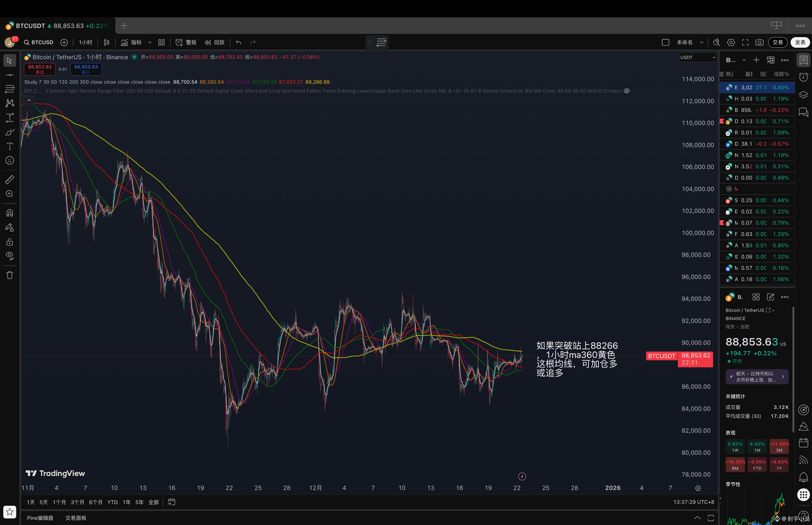Toggle the hide-all-drawings eye icon
This screenshot has height=525, width=812.
click(x=10, y=256)
